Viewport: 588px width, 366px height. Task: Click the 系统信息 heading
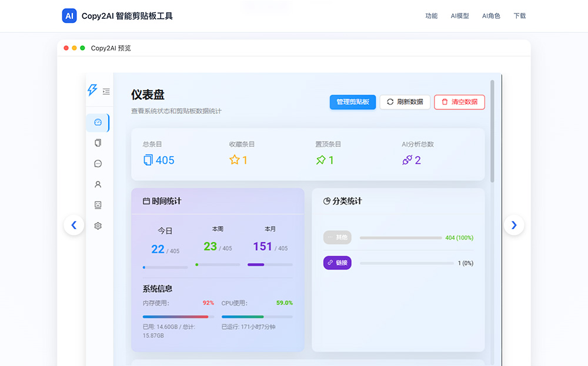coord(158,288)
